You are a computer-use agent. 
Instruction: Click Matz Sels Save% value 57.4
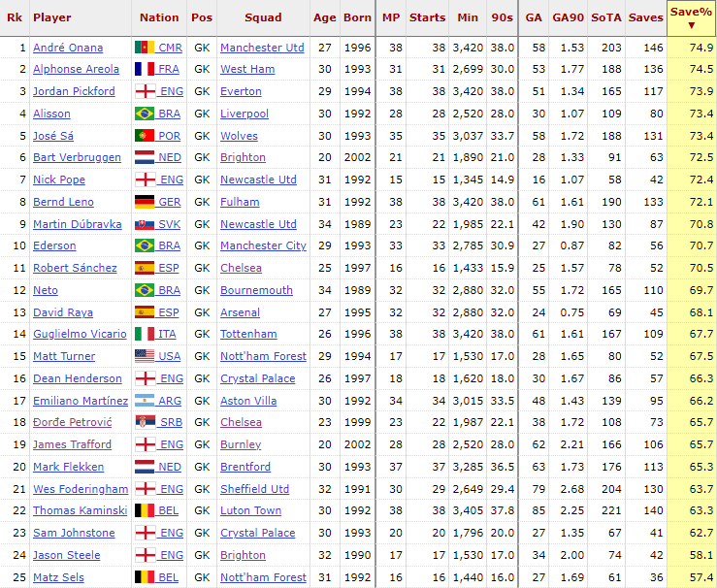pos(701,577)
